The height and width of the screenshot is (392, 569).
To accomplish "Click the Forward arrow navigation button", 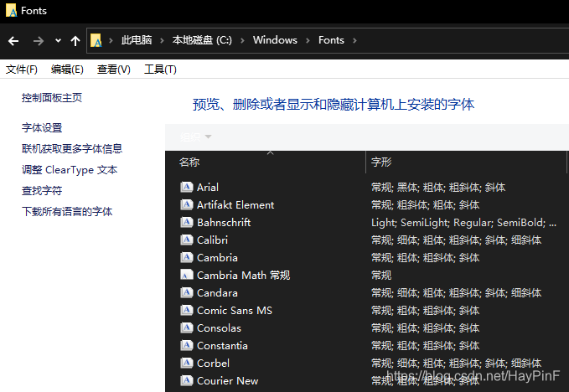I will click(x=38, y=41).
